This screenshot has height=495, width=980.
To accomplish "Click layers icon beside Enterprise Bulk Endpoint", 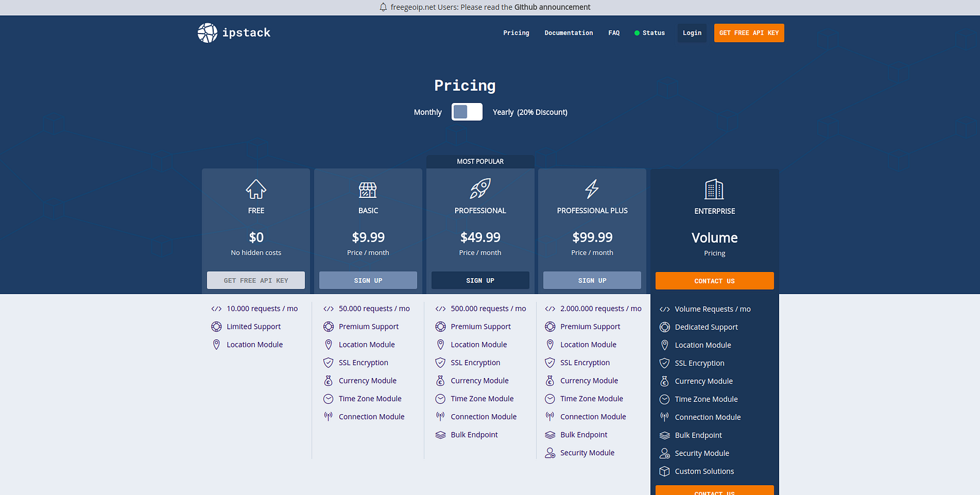I will point(665,436).
